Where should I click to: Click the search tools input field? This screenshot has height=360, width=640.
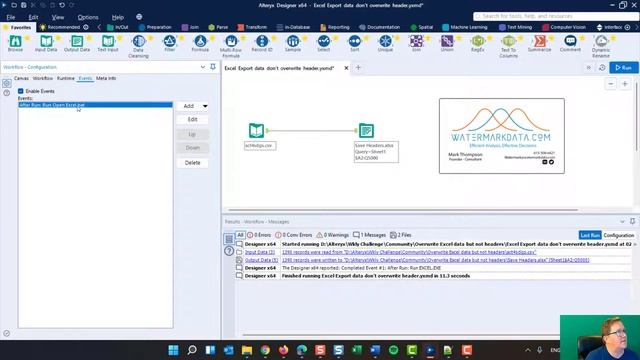click(555, 16)
